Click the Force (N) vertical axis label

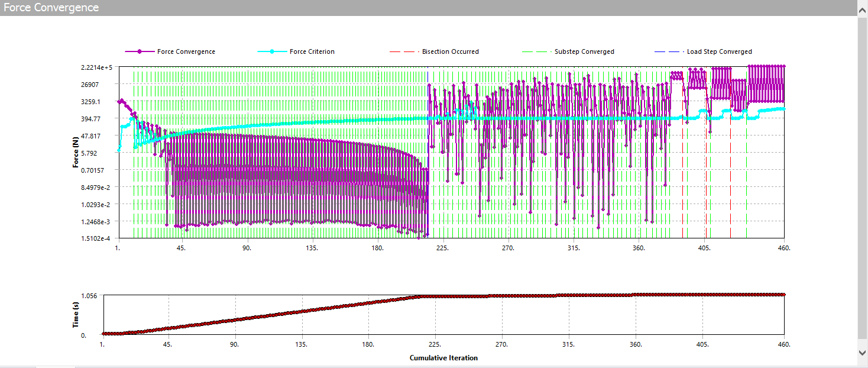pos(76,153)
